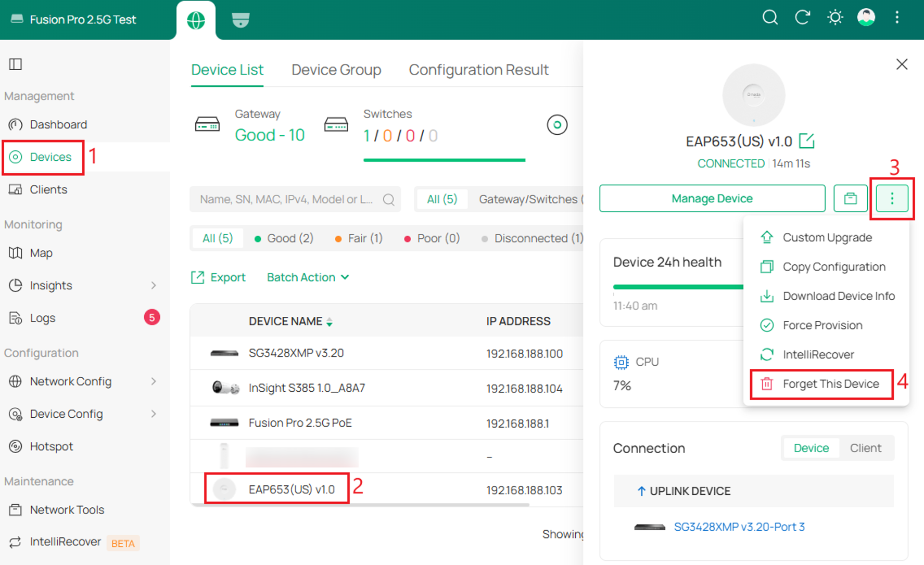Image resolution: width=924 pixels, height=565 pixels.
Task: Refresh the page using the reload icon
Action: (x=802, y=18)
